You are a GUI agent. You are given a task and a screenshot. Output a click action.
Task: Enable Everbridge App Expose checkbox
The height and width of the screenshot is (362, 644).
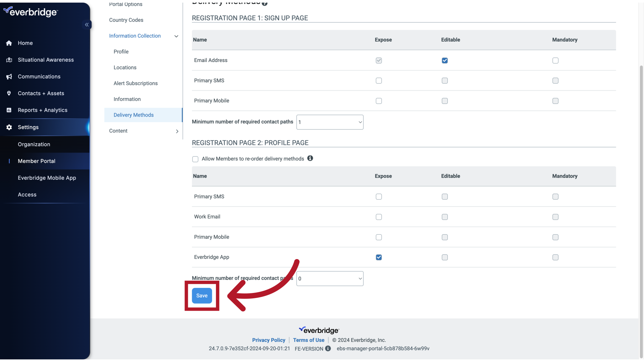pos(379,257)
